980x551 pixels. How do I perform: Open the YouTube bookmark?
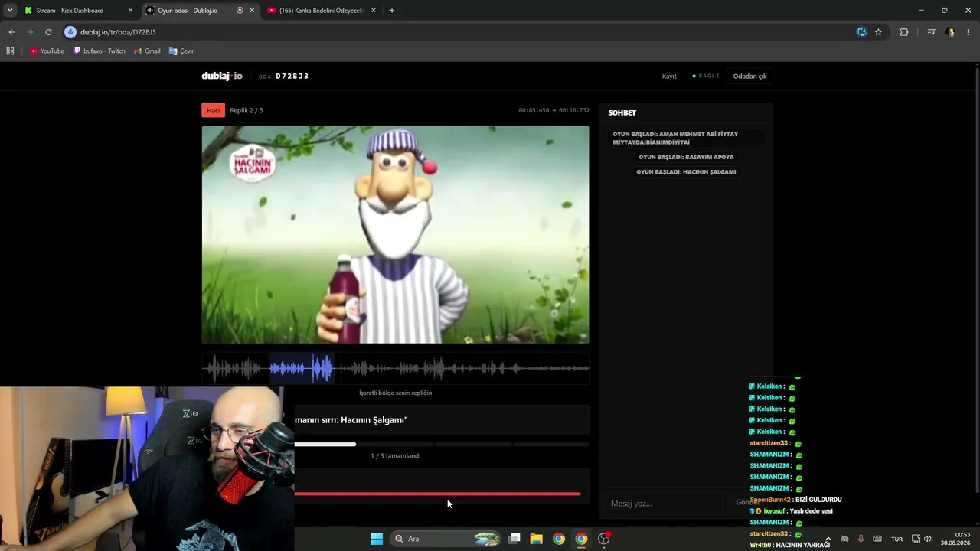pyautogui.click(x=47, y=51)
